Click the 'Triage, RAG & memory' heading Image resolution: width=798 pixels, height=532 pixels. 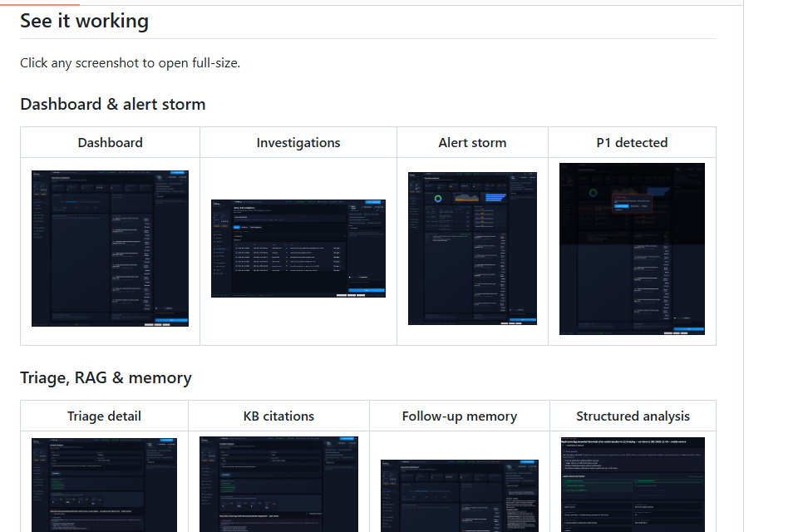point(106,377)
